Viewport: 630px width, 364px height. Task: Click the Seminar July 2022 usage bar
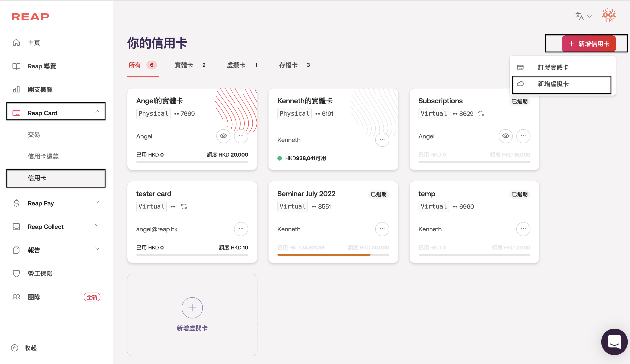pos(333,255)
